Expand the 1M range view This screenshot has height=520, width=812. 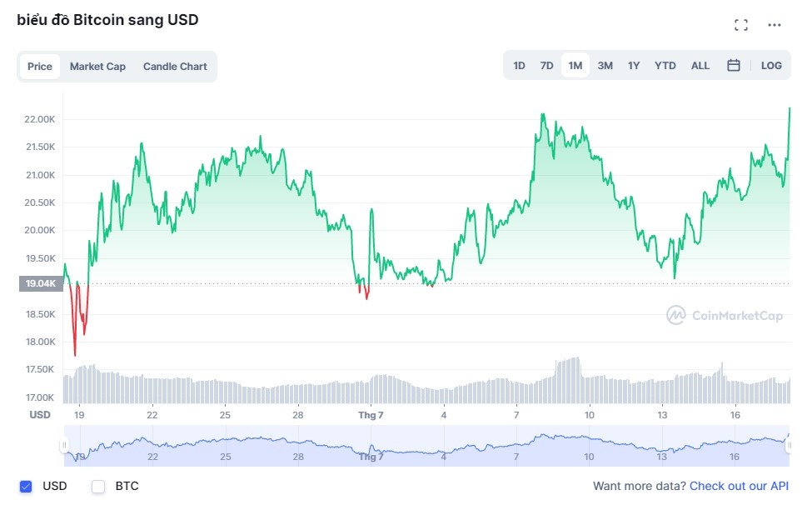point(575,65)
